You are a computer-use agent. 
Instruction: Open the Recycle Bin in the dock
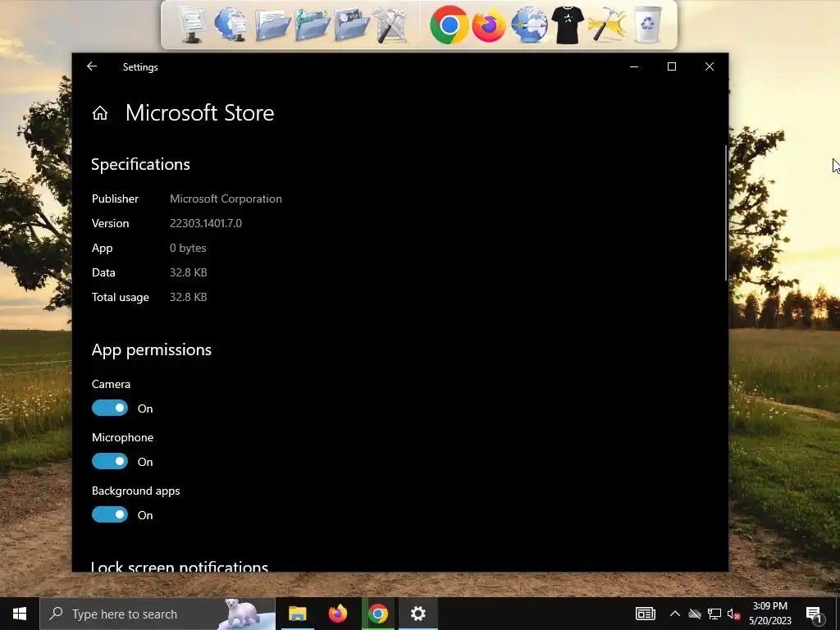click(648, 25)
